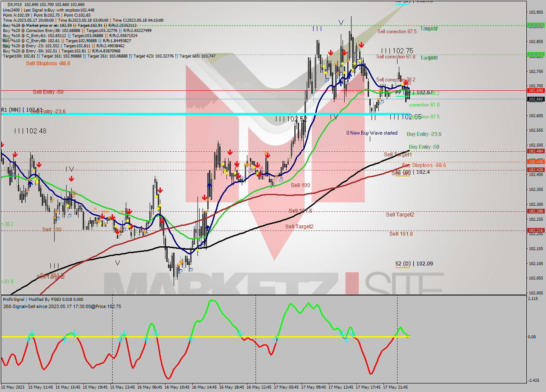Viewport: 546px width, 392px height.
Task: Click the red 102.690 price tag
Action: click(536, 90)
